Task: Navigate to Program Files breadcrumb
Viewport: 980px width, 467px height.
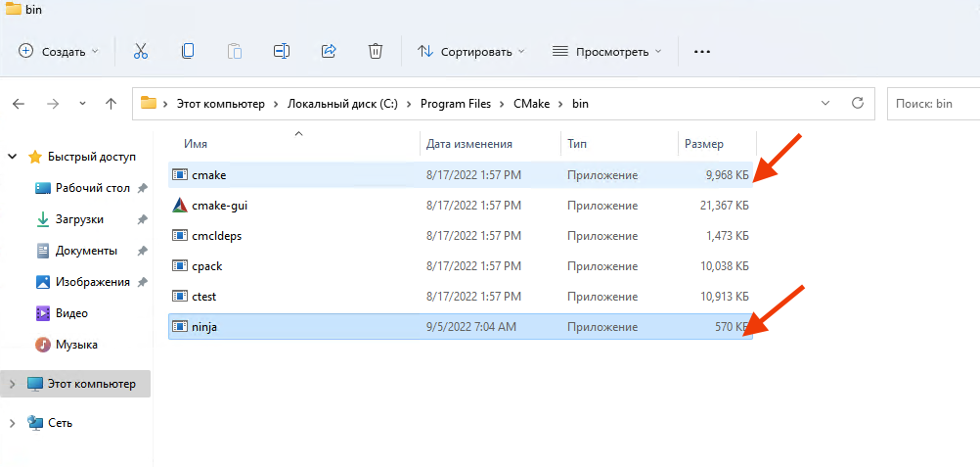Action: [456, 104]
